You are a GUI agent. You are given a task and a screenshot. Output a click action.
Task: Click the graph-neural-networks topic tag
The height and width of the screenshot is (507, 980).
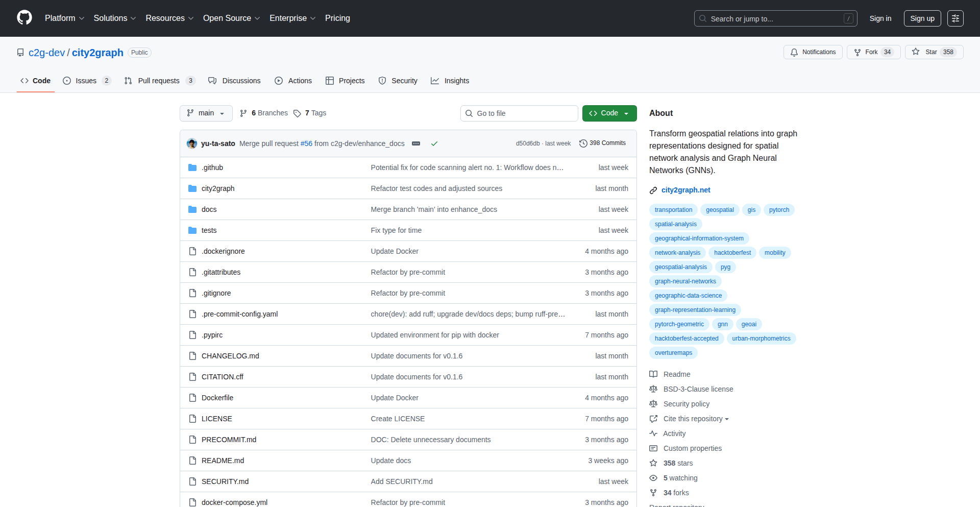tap(685, 281)
